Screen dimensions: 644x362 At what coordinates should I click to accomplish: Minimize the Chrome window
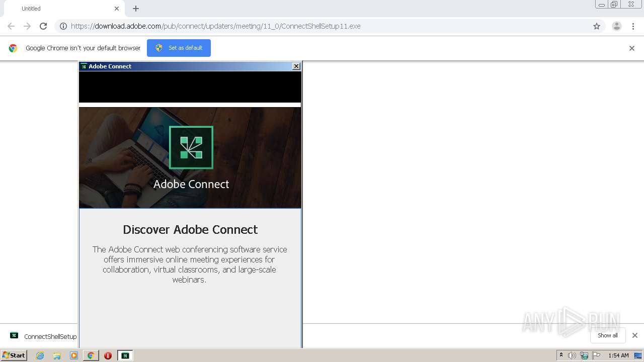pos(602,5)
